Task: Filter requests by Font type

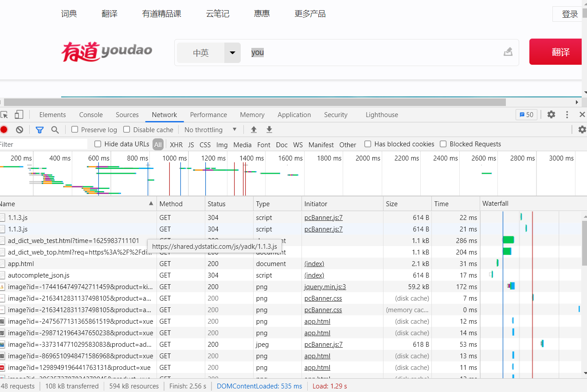Action: 264,145
